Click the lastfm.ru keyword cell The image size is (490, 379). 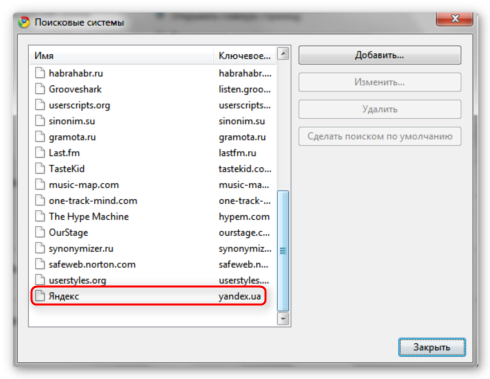(x=237, y=153)
